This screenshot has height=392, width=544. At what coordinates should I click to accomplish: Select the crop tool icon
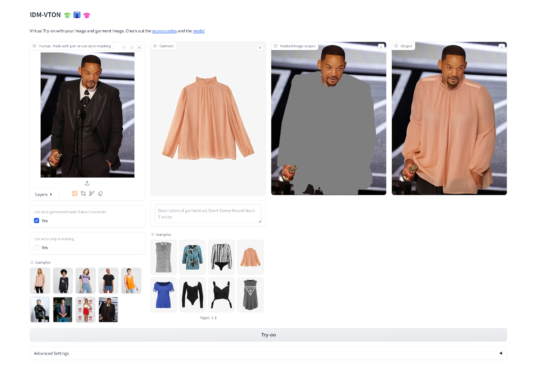pyautogui.click(x=83, y=194)
